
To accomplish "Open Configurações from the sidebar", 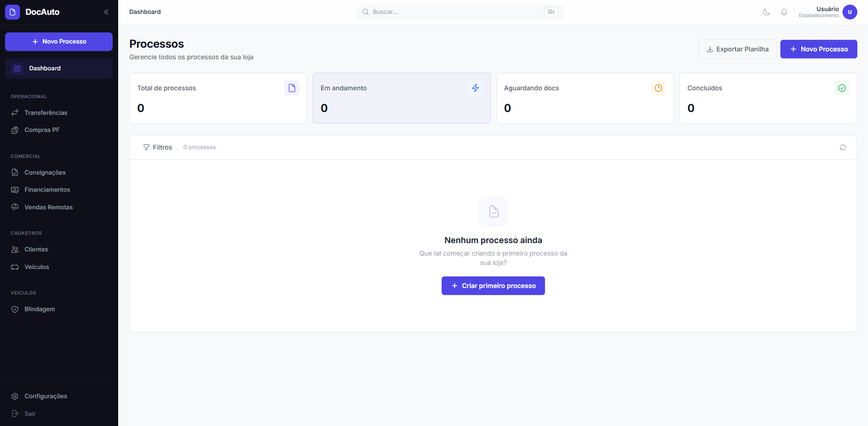I will click(x=46, y=396).
